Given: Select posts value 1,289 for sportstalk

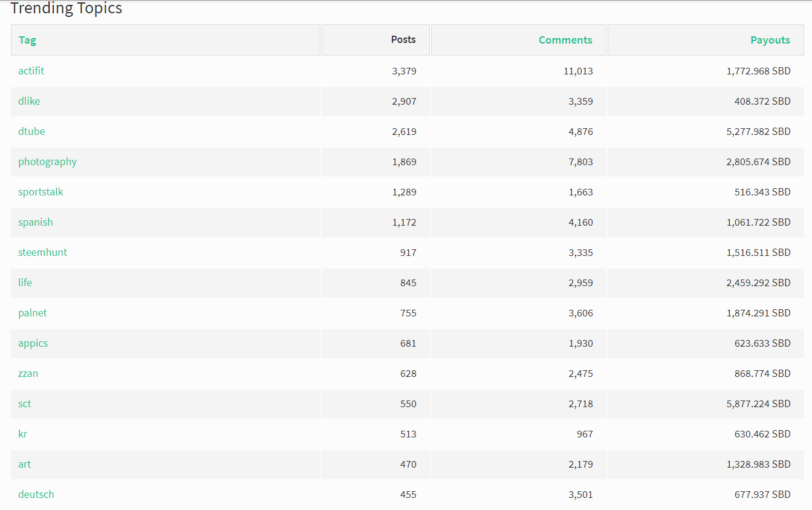Looking at the screenshot, I should [x=404, y=192].
